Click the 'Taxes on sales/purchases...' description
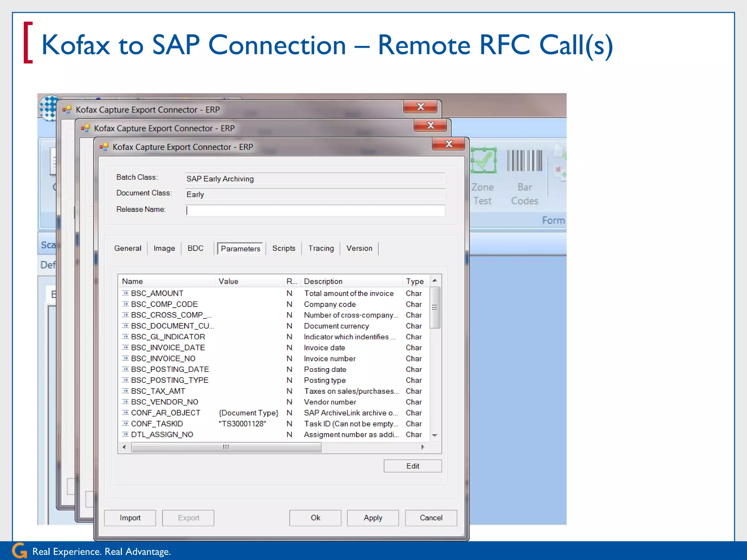 point(352,391)
